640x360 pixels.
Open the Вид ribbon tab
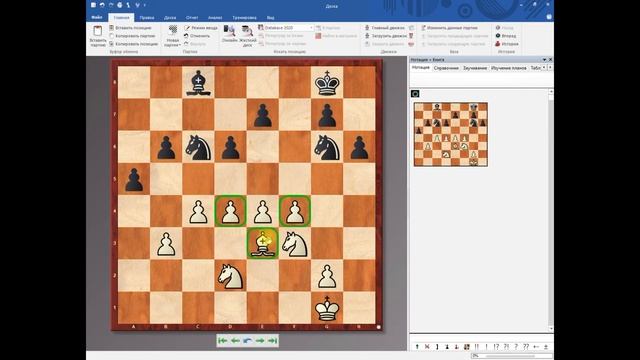tap(270, 18)
